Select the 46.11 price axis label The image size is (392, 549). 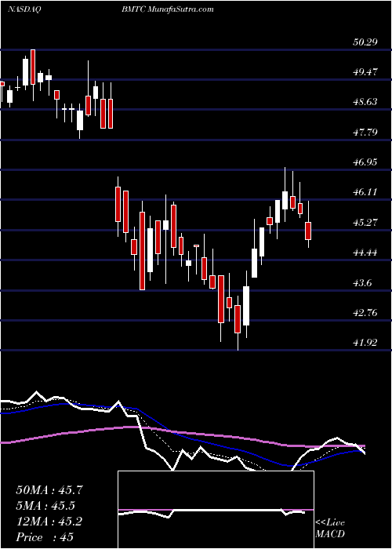tap(366, 192)
